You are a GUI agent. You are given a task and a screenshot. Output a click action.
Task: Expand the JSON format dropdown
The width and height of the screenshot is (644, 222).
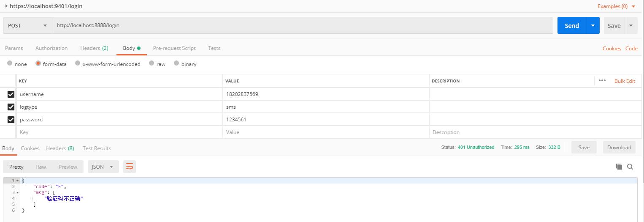[103, 167]
